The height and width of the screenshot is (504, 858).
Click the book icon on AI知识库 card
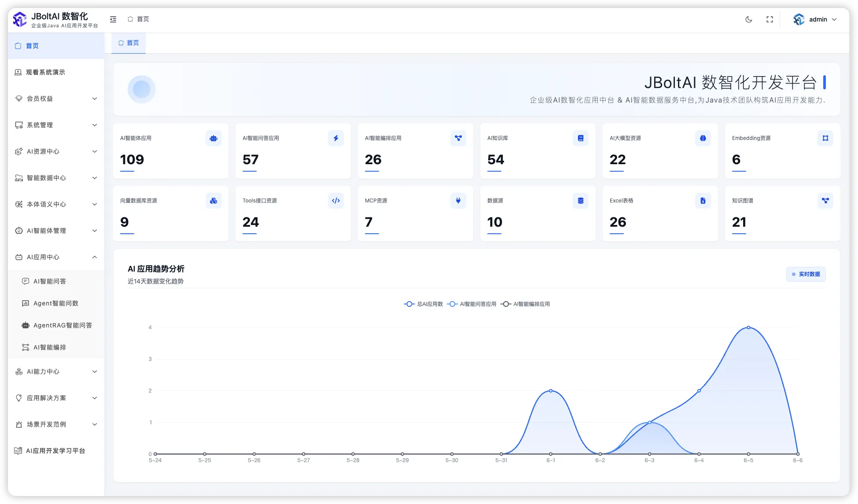pos(581,138)
